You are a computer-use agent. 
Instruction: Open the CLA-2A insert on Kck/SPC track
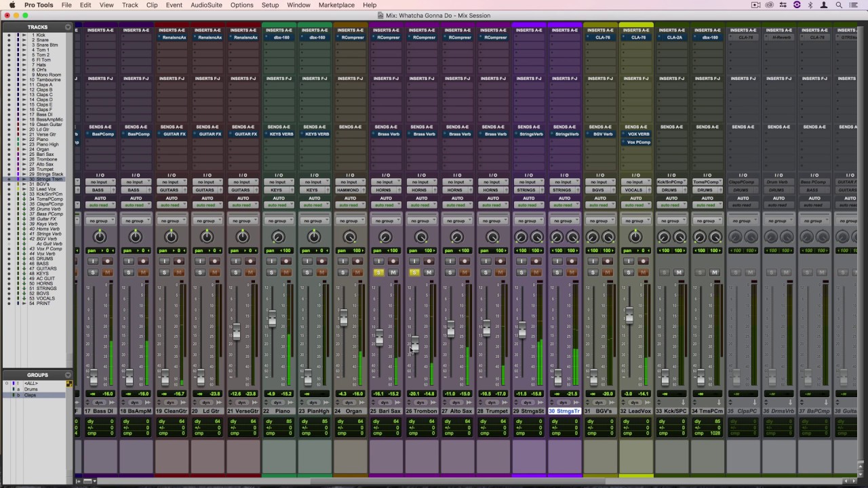coord(672,38)
